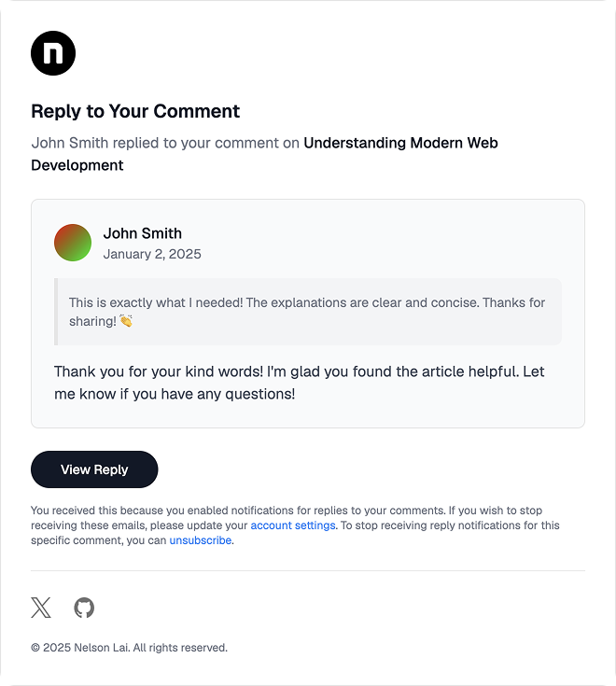Open 'Understanding Modern Web Development' article title

tap(264, 154)
